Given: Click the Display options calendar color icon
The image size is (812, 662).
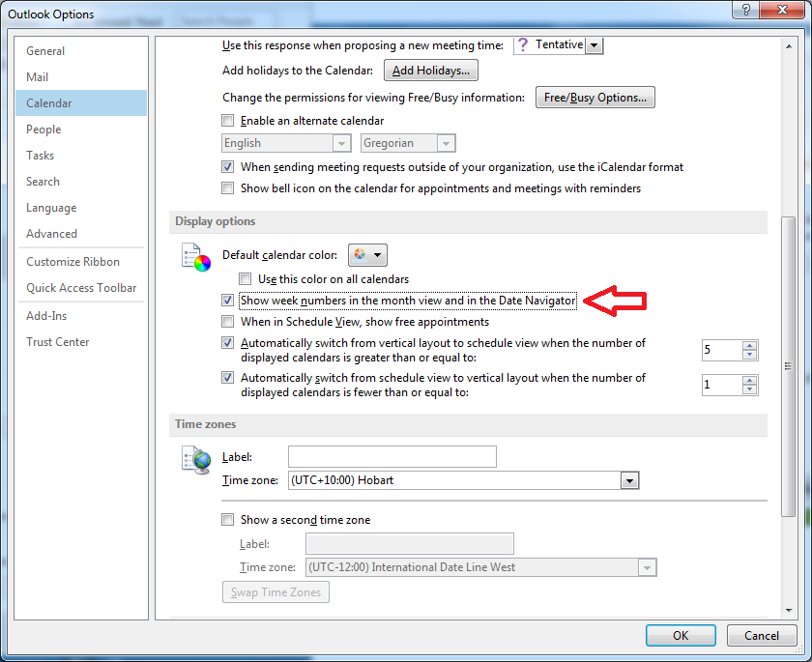Looking at the screenshot, I should coord(195,257).
